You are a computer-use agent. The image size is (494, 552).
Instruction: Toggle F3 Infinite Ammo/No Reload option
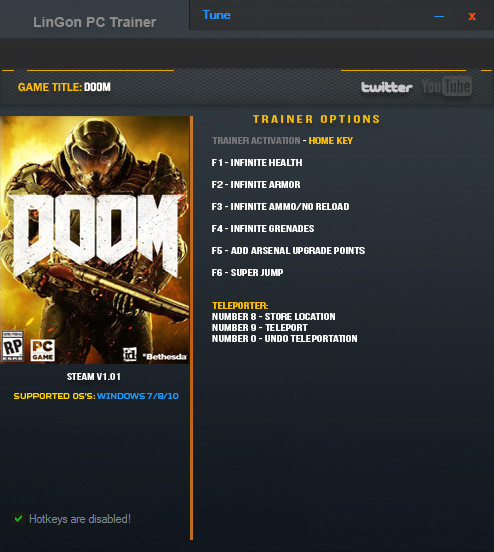tap(280, 207)
